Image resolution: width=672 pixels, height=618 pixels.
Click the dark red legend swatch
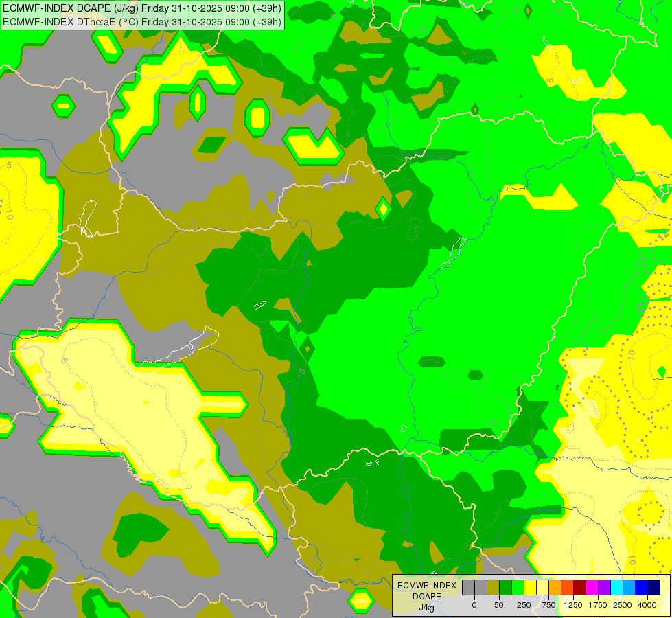(x=580, y=587)
